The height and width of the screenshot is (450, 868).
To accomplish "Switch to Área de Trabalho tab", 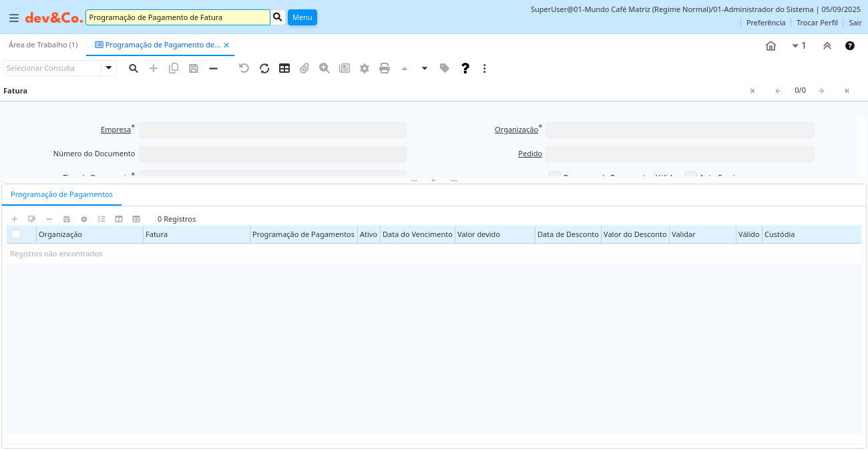I will [43, 45].
